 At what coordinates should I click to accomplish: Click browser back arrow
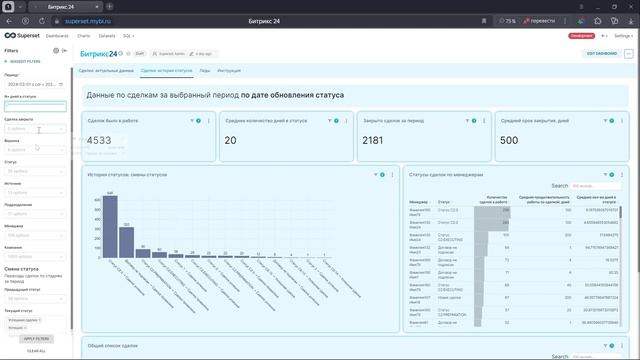click(x=9, y=21)
